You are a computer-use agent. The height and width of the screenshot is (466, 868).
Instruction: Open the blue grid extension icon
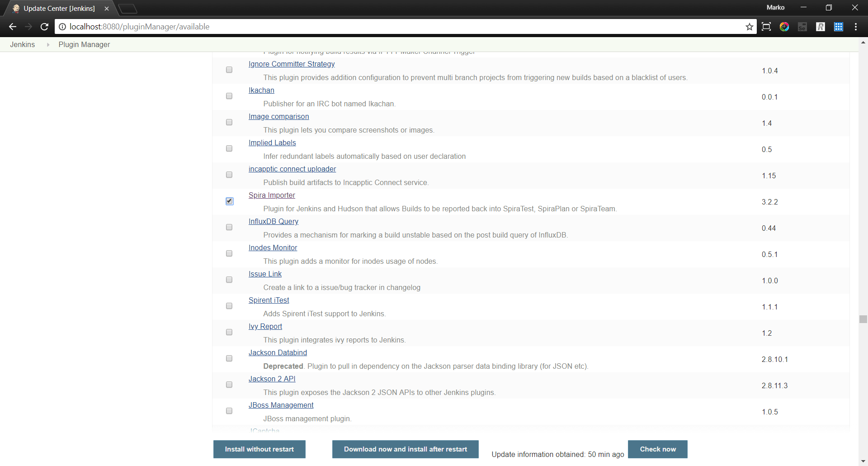pyautogui.click(x=839, y=27)
